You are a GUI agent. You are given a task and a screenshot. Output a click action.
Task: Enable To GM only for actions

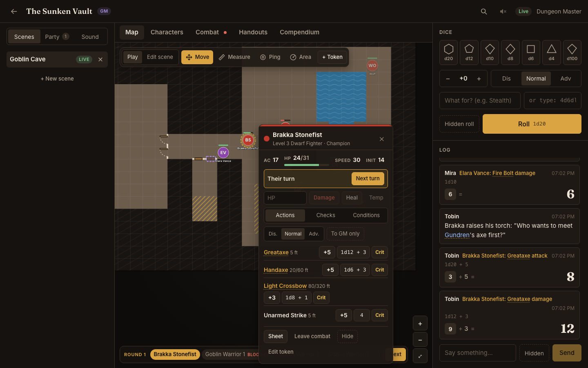tap(345, 234)
